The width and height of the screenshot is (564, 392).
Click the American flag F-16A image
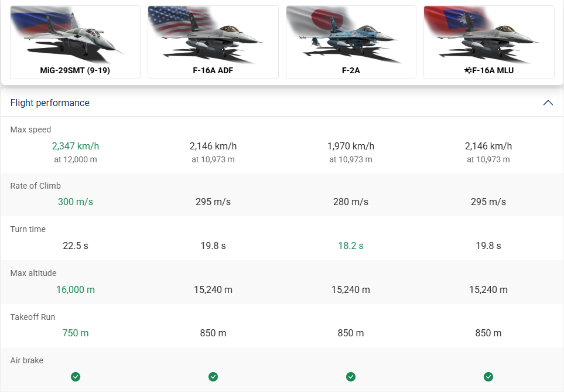213,35
